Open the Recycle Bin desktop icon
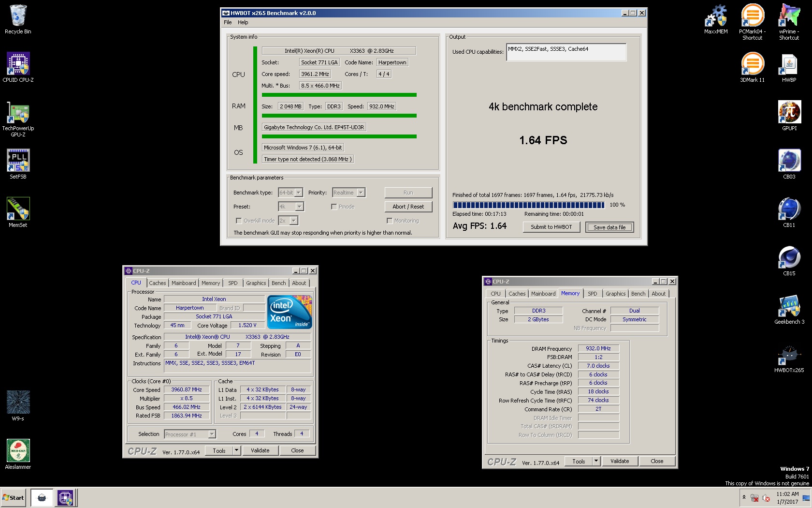812x508 pixels. click(x=18, y=19)
